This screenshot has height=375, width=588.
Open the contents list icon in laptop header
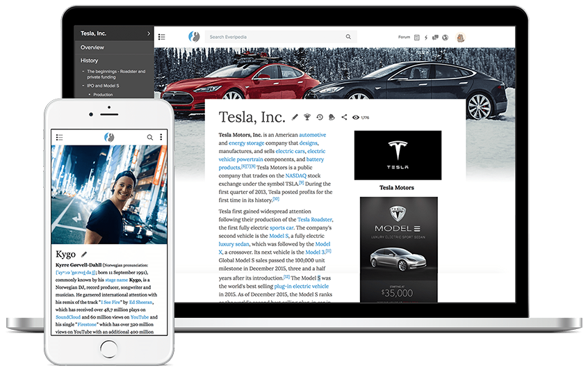[x=162, y=37]
